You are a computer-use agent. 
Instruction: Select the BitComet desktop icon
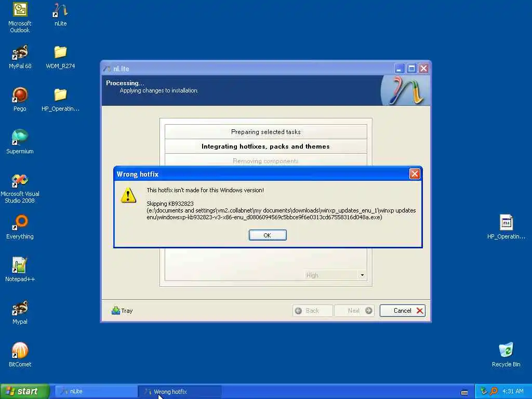(20, 355)
